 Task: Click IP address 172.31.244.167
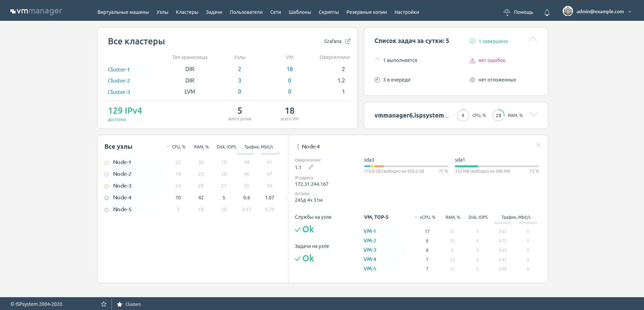click(x=312, y=184)
